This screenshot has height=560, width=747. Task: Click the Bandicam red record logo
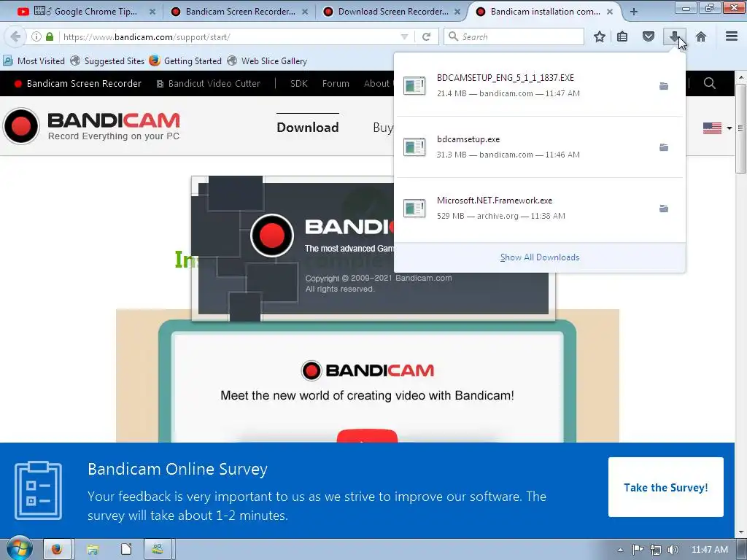point(21,126)
